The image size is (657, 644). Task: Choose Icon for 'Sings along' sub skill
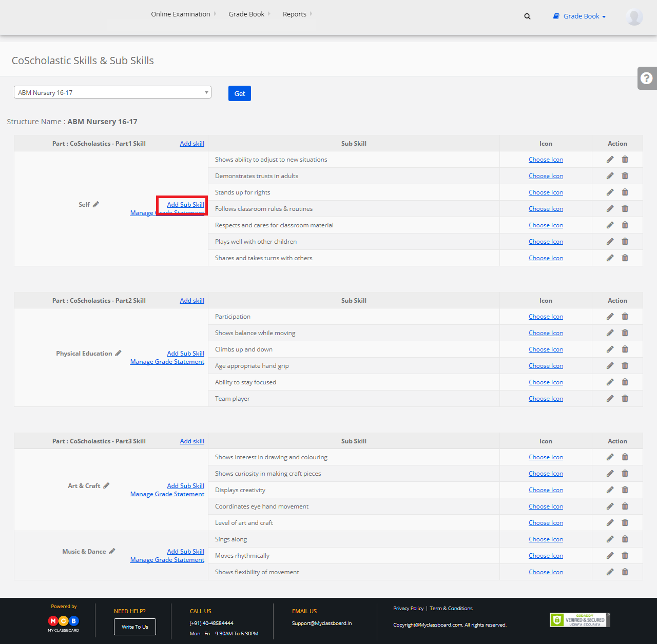point(546,539)
